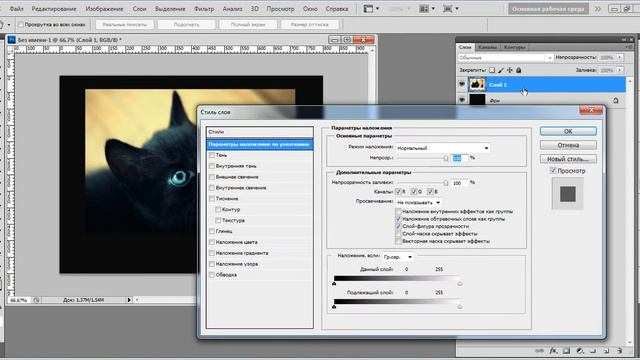Link layers icon at panel bottom

[539, 351]
